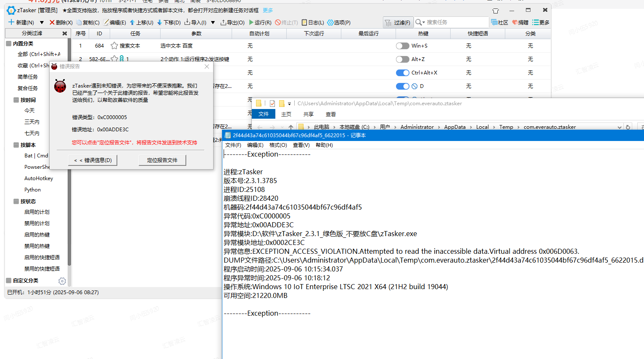644x359 pixels.
Task: Click the < < 错误信息(D) button
Action: click(93, 160)
